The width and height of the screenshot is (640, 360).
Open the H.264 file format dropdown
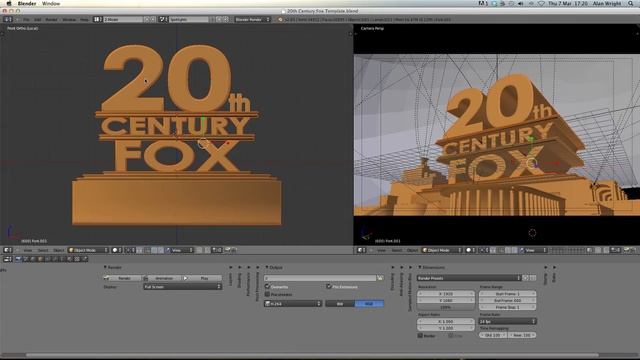point(293,304)
